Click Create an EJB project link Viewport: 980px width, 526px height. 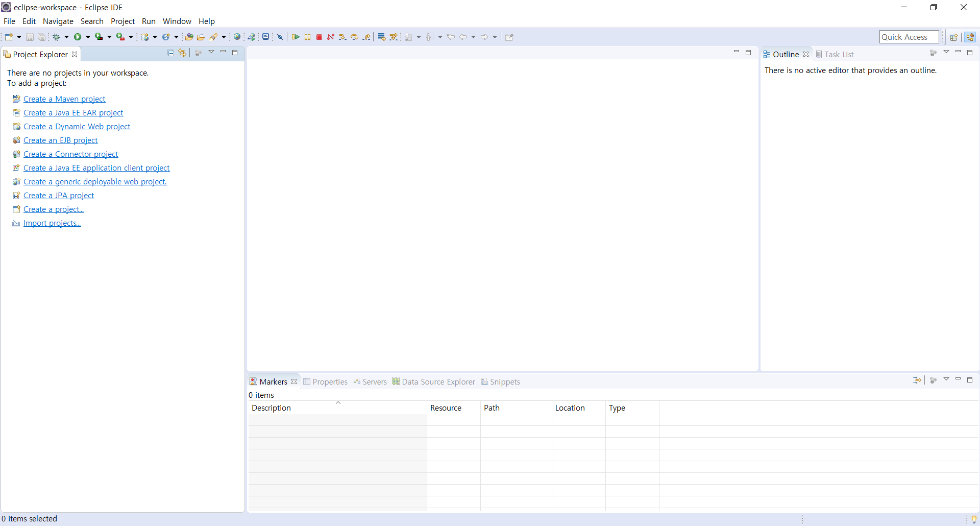point(60,140)
